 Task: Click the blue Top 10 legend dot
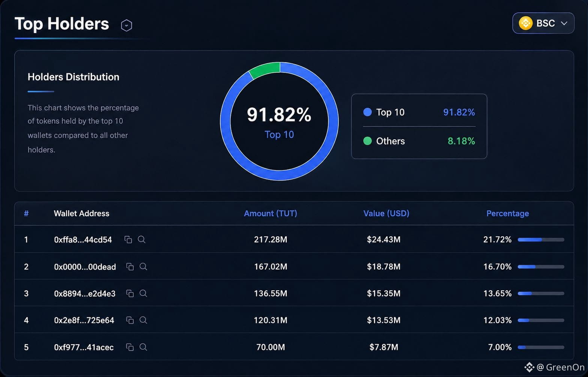point(367,112)
